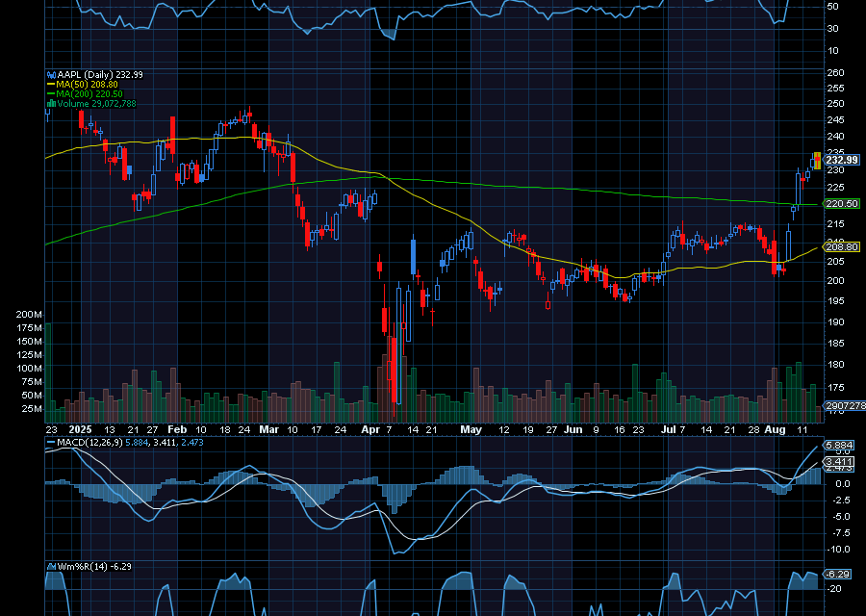
Task: Click the Aug label on date axis
Action: [x=776, y=429]
